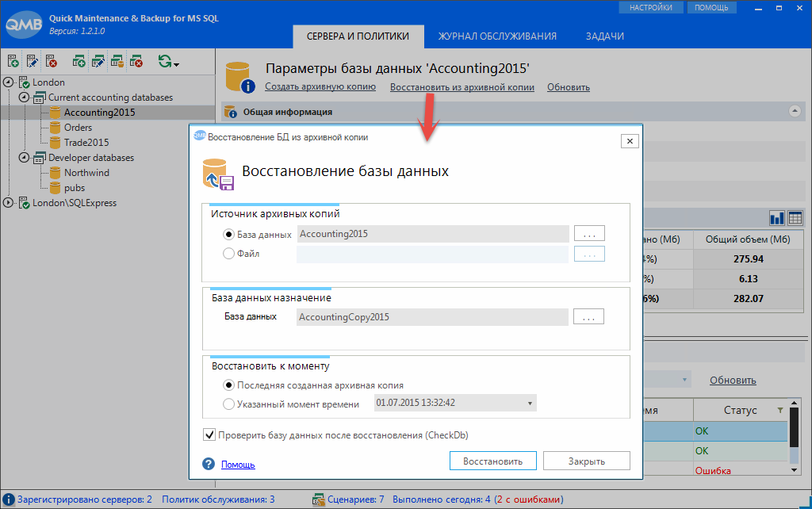Click the Northwind database cylinder icon
The width and height of the screenshot is (812, 509).
55,173
